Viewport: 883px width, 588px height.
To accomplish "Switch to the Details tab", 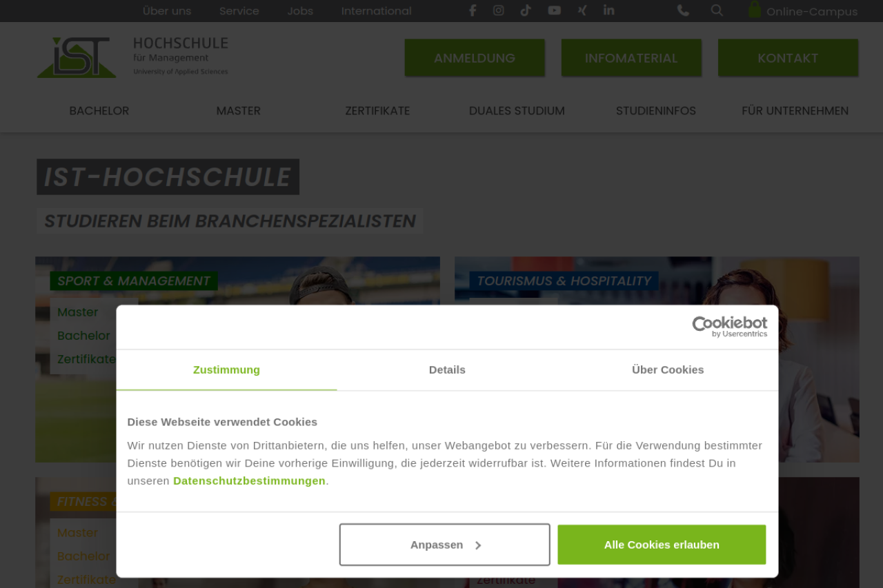I will pyautogui.click(x=447, y=370).
